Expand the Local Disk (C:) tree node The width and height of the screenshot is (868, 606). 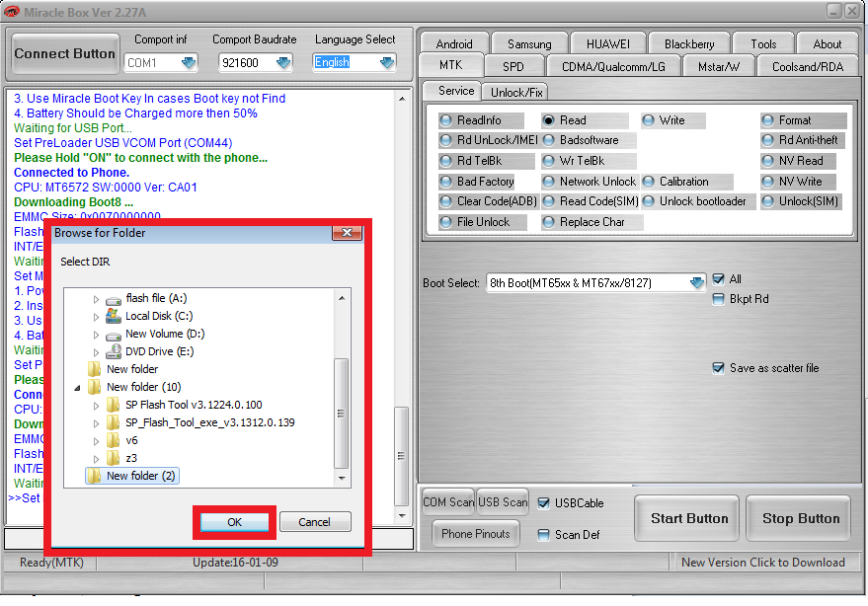pos(96,317)
